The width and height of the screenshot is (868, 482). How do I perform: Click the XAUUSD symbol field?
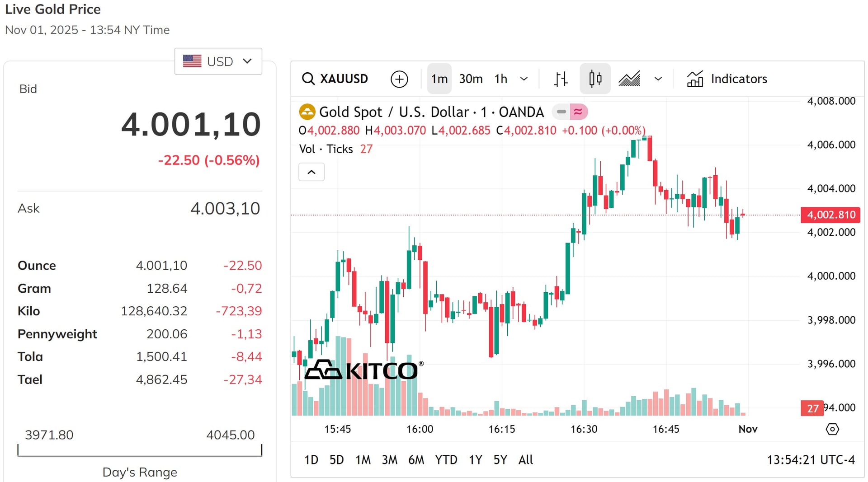tap(344, 79)
